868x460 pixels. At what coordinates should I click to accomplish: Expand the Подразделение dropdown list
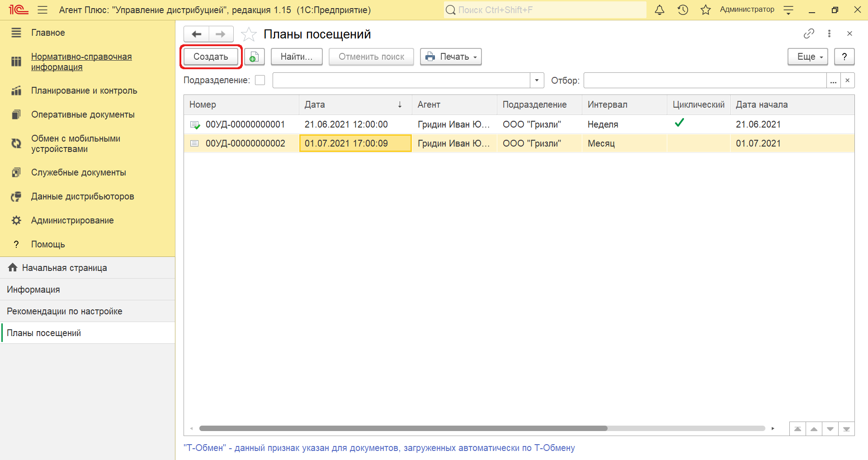[537, 81]
